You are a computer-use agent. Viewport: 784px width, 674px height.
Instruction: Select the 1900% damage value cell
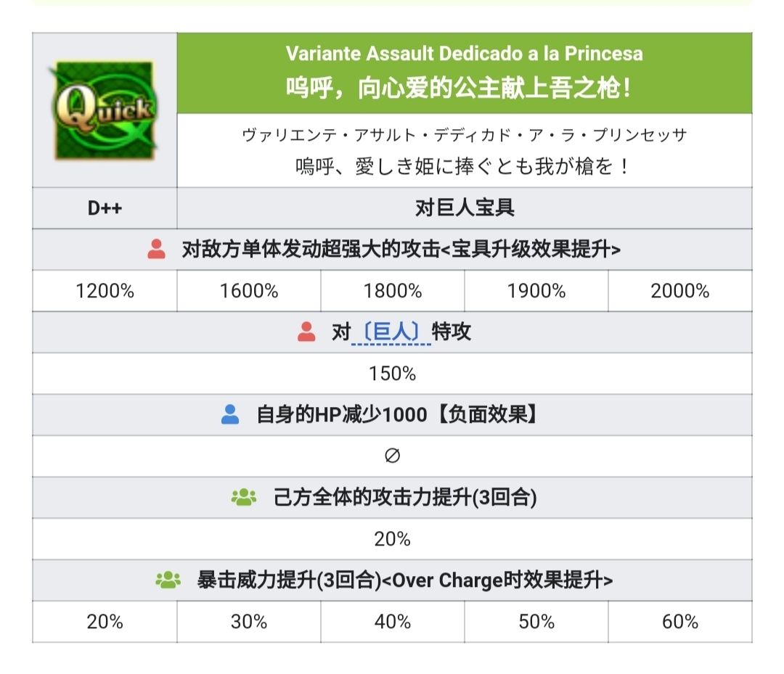click(536, 291)
